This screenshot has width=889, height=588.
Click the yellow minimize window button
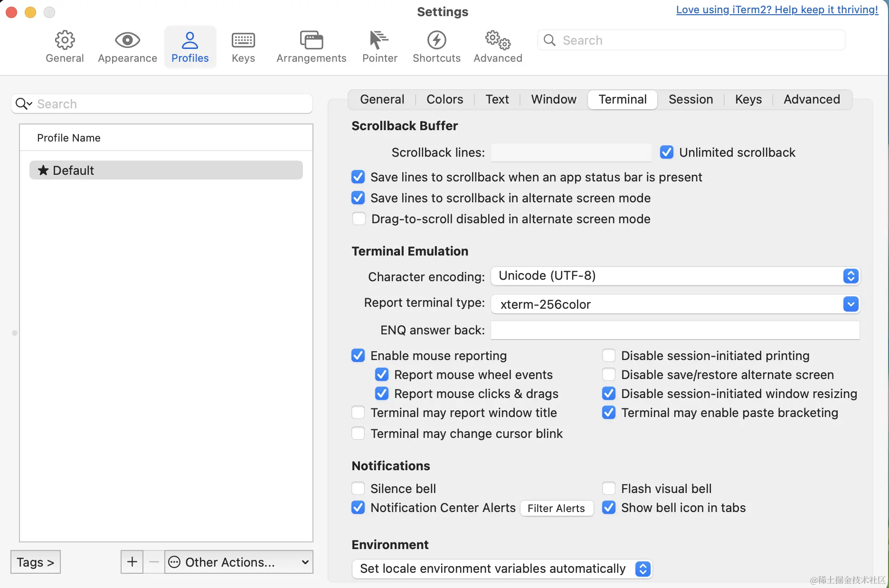coord(30,12)
